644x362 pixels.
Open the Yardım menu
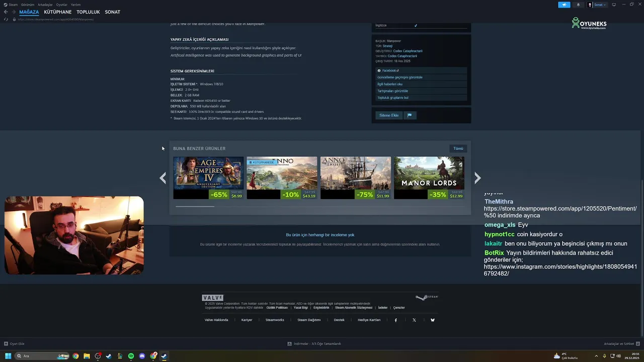click(75, 5)
